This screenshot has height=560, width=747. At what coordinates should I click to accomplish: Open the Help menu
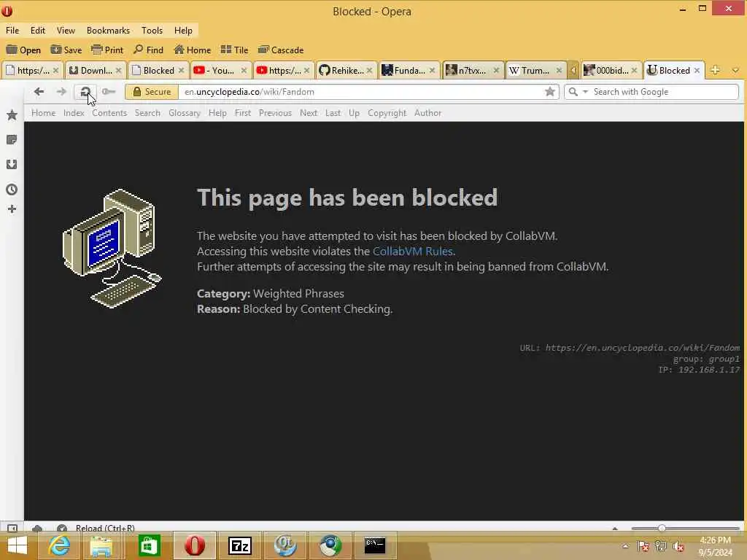(183, 31)
